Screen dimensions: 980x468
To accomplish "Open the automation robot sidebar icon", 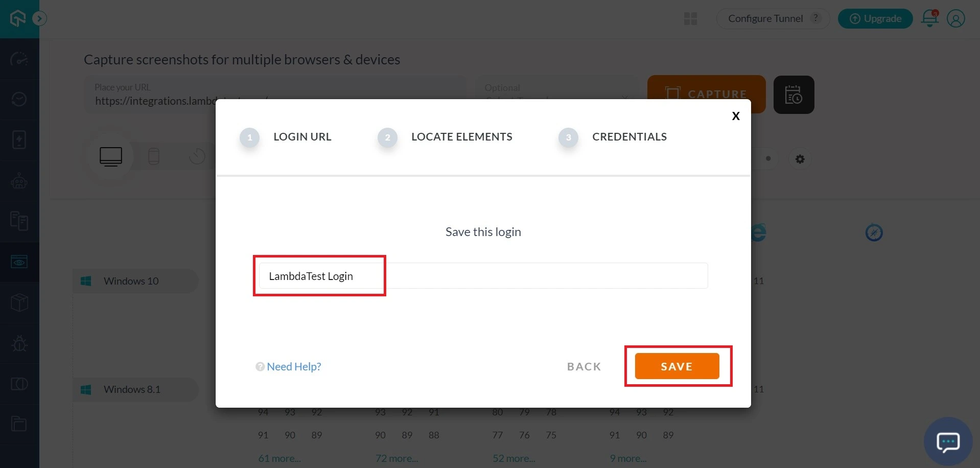I will [x=19, y=181].
